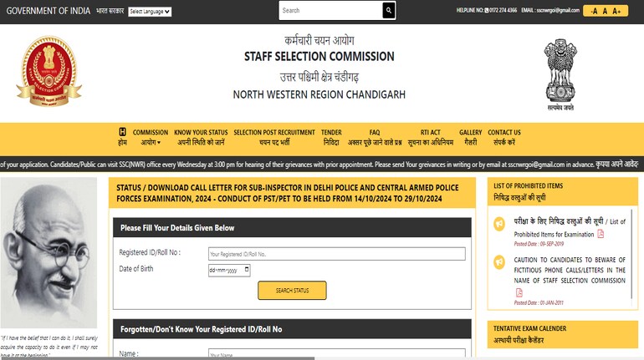Open the Selection Post Recruitment menu

coord(274,137)
